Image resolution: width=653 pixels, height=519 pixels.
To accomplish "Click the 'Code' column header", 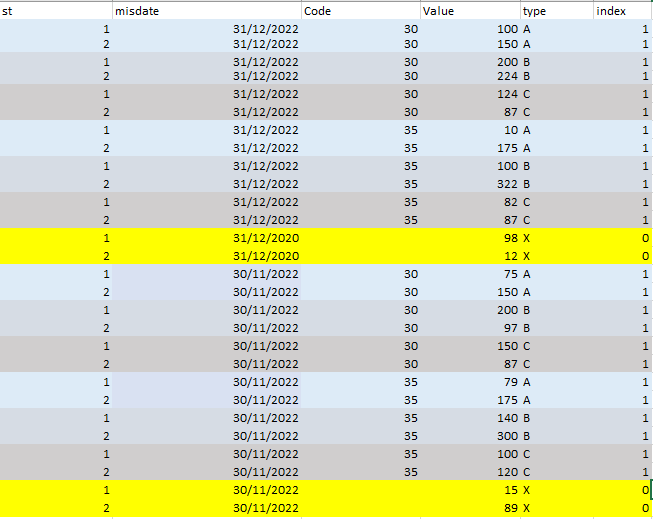I will click(361, 11).
